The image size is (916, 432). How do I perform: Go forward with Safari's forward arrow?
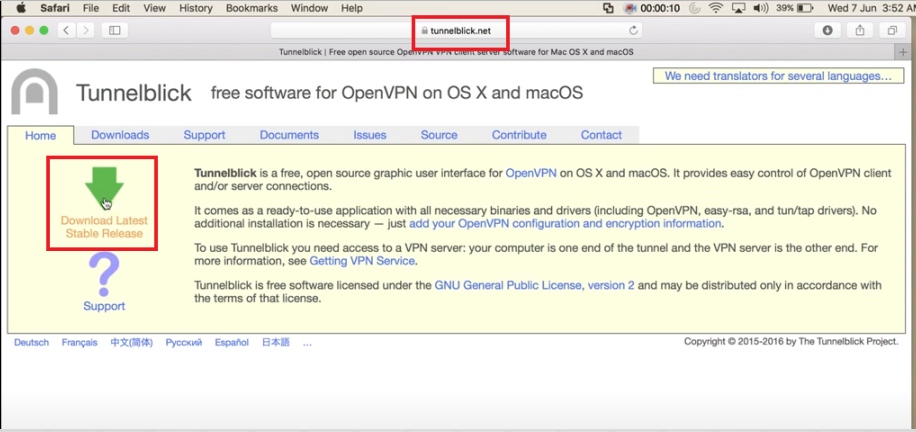point(85,30)
